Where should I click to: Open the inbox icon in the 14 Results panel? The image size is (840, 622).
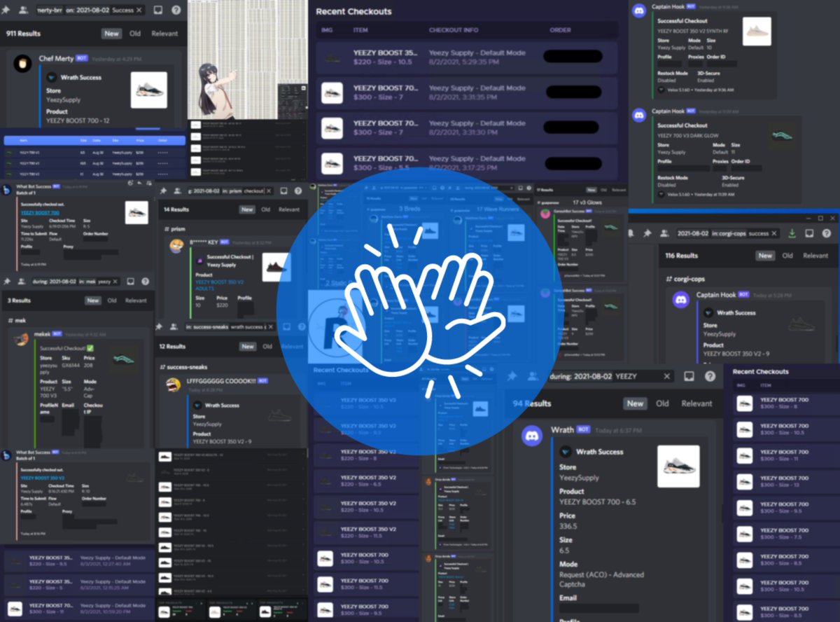click(x=282, y=191)
